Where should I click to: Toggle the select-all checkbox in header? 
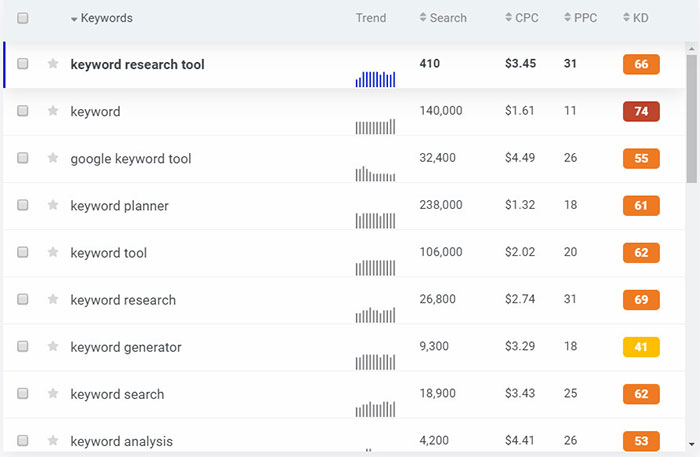point(23,18)
